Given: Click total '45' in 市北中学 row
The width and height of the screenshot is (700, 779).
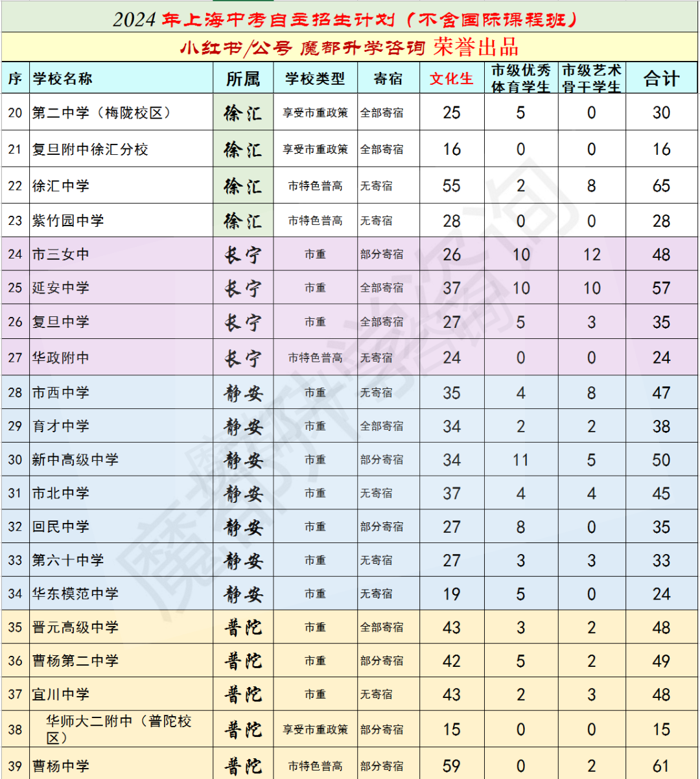Looking at the screenshot, I should [x=661, y=493].
